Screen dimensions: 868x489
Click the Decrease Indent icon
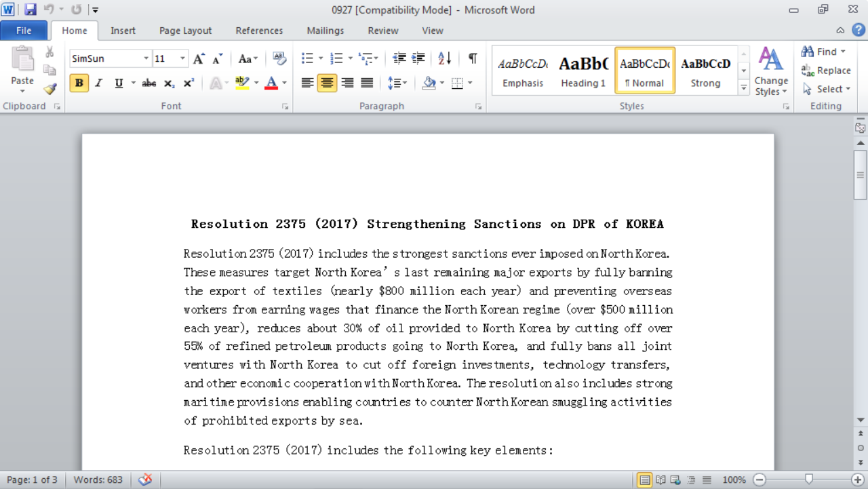(399, 58)
